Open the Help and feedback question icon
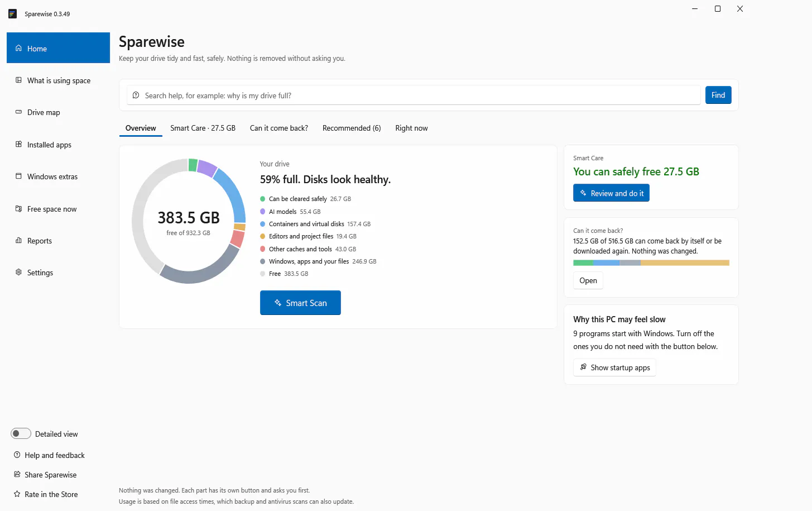This screenshot has width=812, height=511. point(17,455)
